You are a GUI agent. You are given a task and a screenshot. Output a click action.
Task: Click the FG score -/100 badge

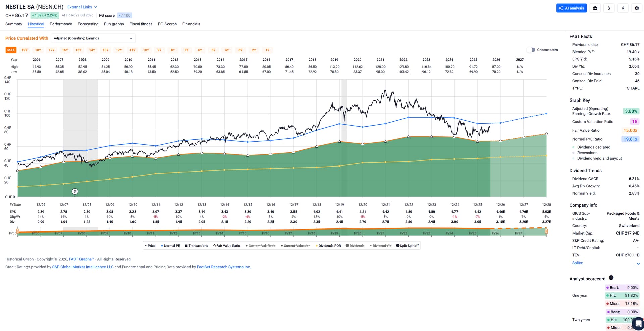click(x=125, y=15)
